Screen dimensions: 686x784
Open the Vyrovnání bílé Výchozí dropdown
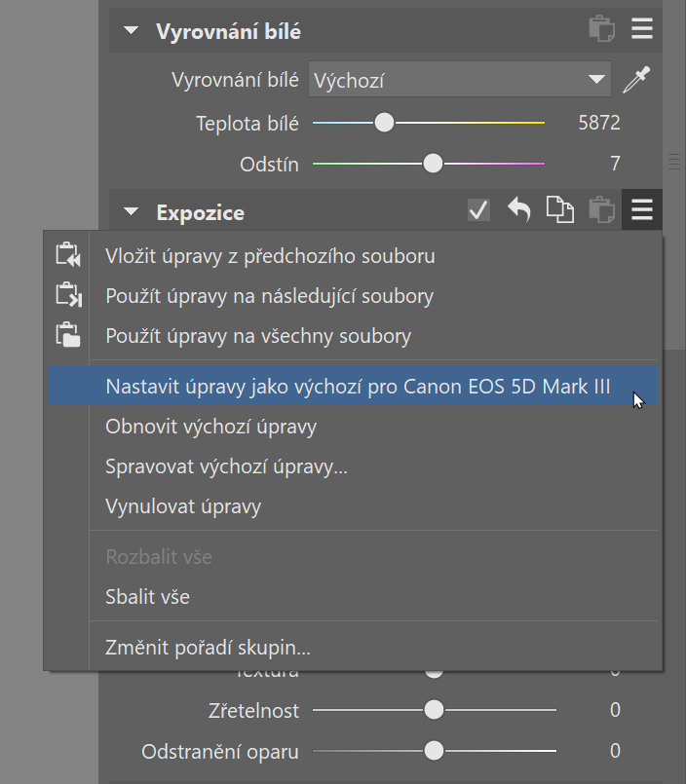click(459, 80)
